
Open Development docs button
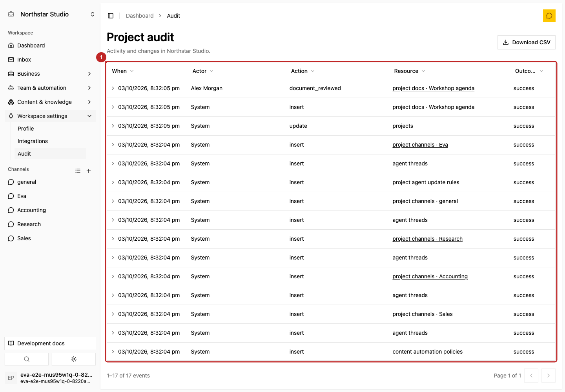(x=50, y=343)
